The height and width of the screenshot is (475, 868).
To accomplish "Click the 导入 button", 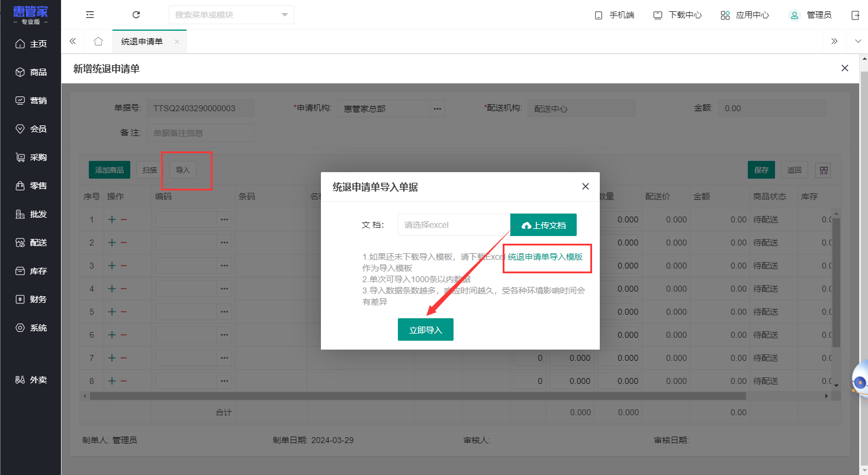I will coord(183,170).
